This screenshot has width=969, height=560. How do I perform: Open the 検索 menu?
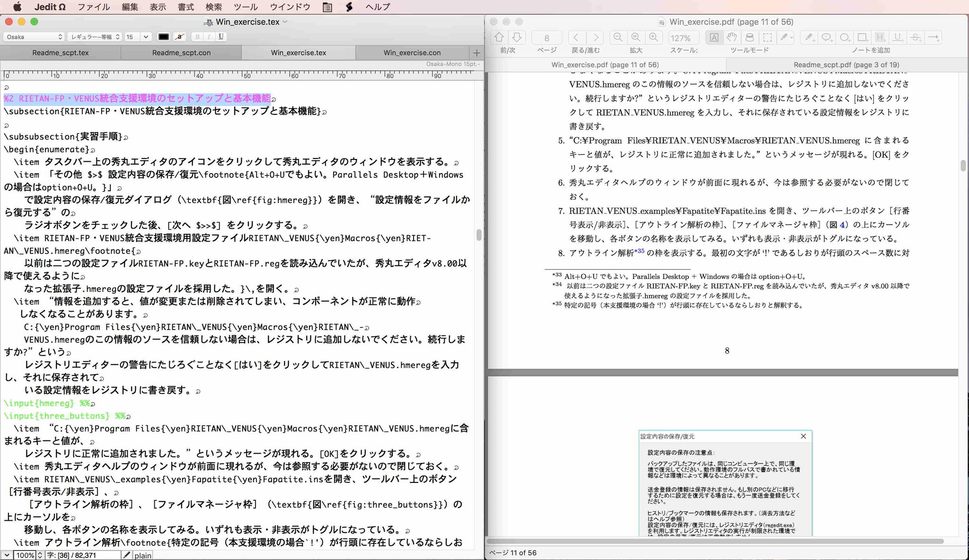tap(213, 7)
